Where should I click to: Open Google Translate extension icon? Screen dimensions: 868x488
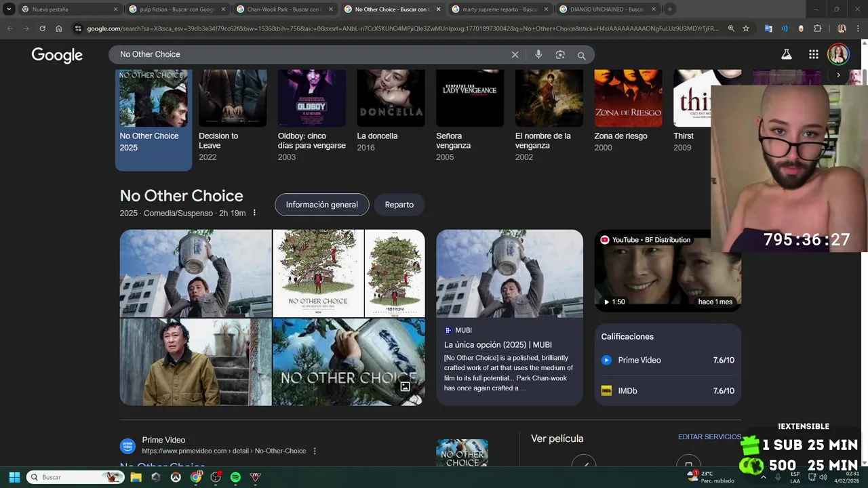tap(768, 28)
